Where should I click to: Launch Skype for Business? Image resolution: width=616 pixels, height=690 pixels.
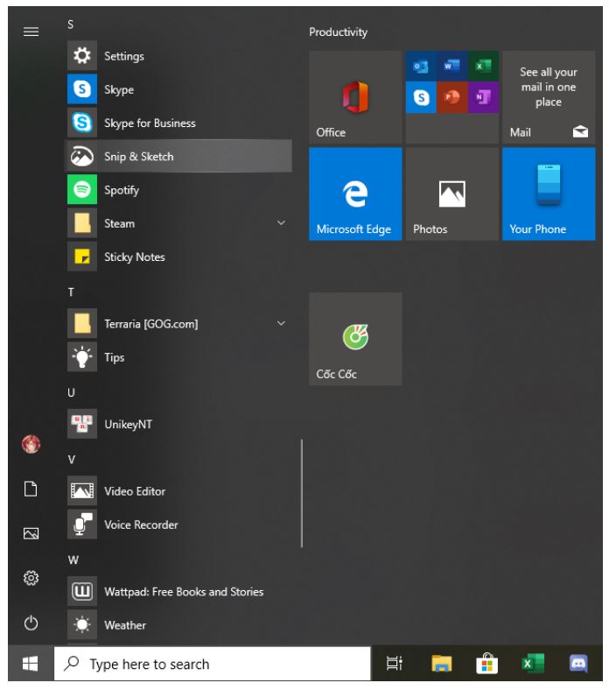[x=178, y=123]
